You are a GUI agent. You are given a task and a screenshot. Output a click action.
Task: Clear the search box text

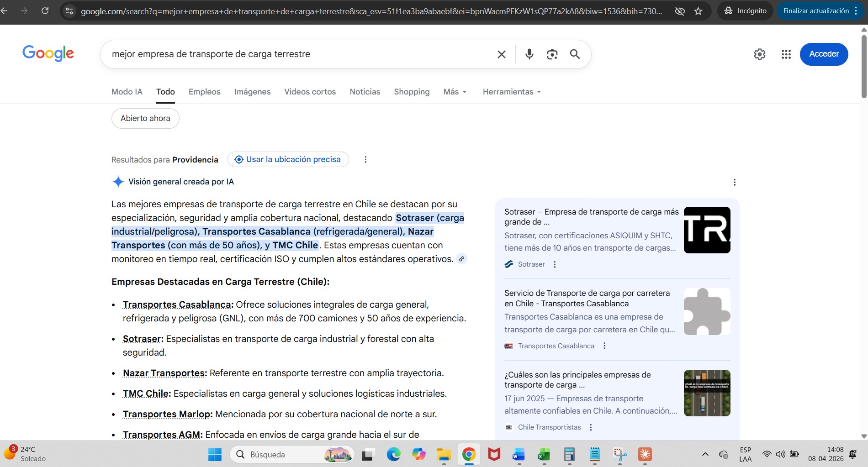[x=501, y=54]
